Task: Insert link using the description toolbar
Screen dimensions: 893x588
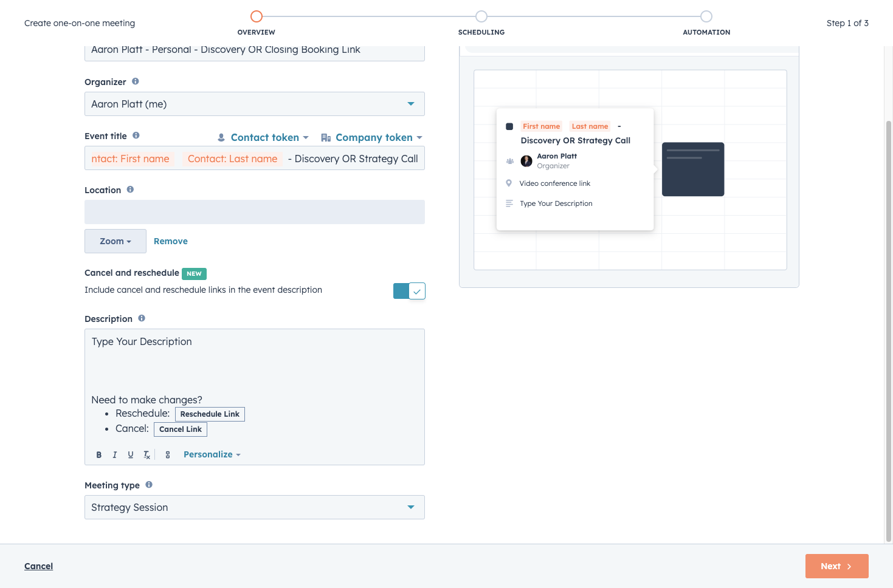Action: [x=168, y=455]
